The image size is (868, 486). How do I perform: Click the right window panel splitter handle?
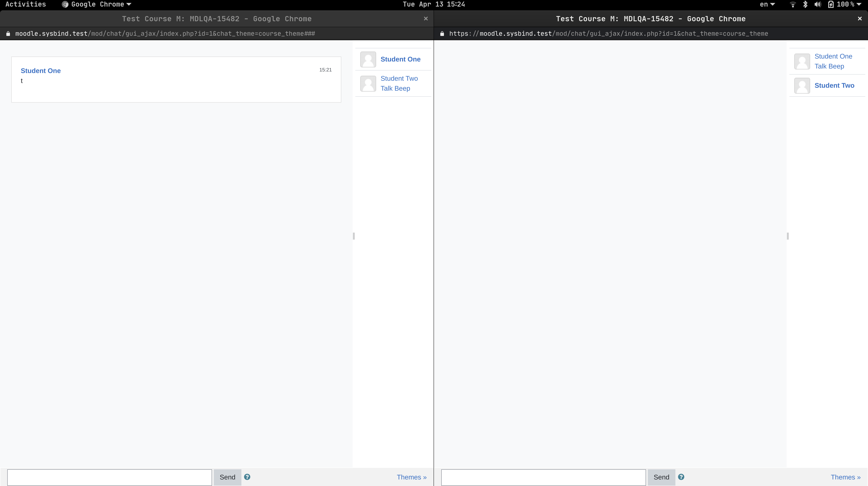pyautogui.click(x=788, y=236)
